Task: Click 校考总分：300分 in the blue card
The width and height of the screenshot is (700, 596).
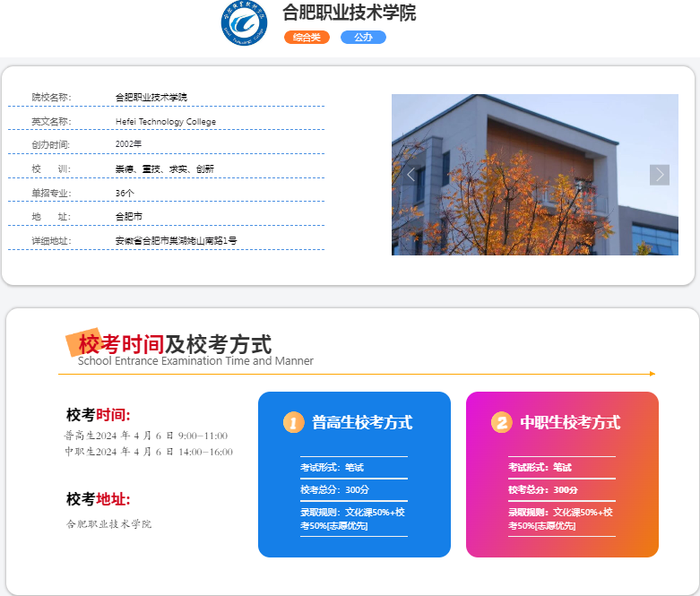Action: pyautogui.click(x=335, y=489)
